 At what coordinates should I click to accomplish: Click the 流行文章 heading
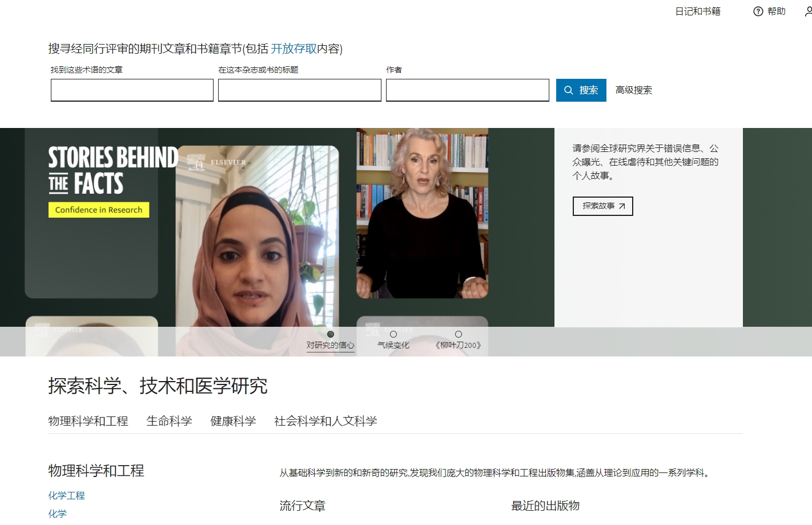pyautogui.click(x=303, y=506)
